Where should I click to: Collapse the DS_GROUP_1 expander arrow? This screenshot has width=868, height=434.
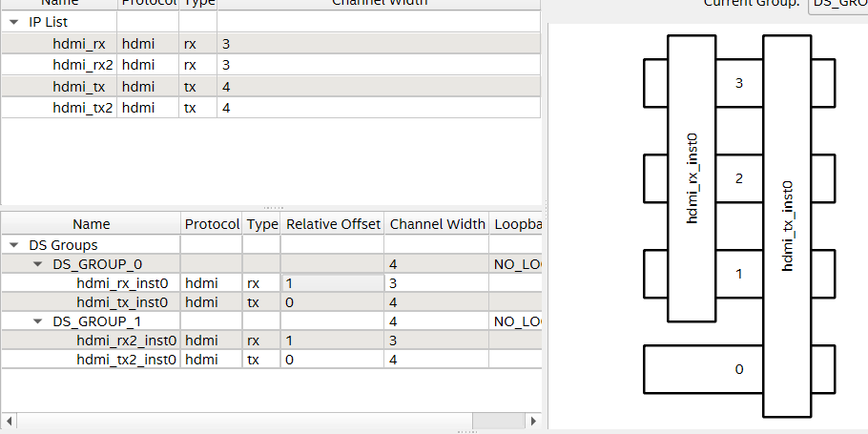[x=36, y=321]
